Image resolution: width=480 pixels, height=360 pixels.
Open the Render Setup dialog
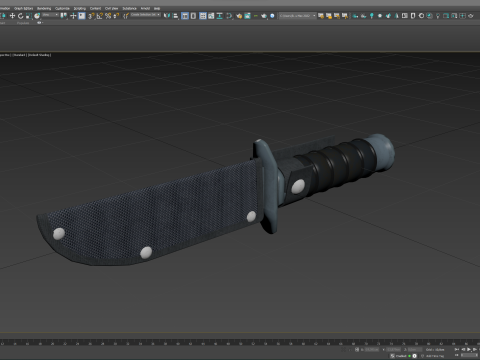click(x=239, y=16)
